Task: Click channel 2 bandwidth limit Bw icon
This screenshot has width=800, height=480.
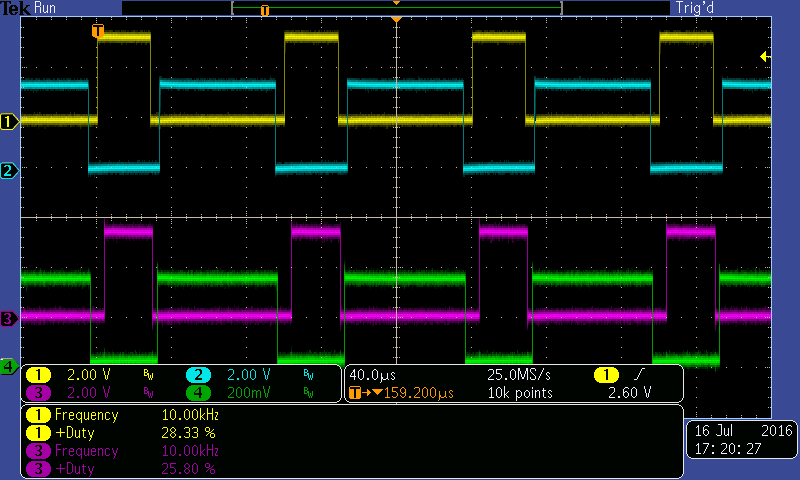Action: click(x=308, y=375)
